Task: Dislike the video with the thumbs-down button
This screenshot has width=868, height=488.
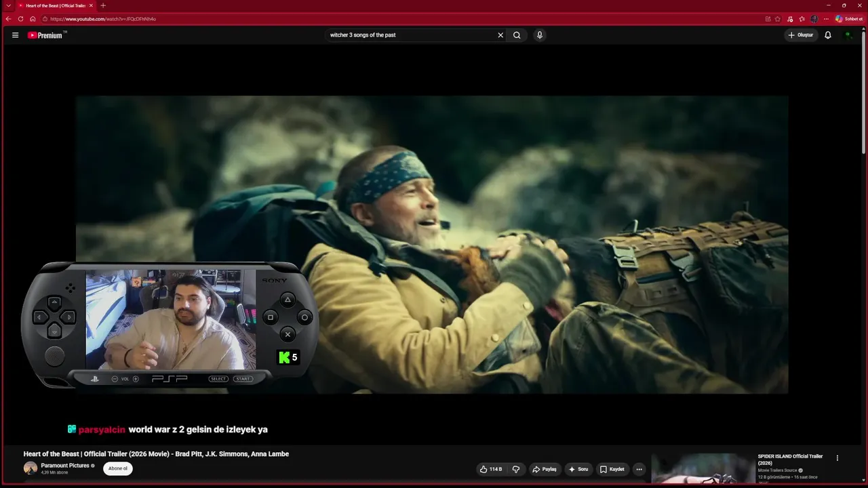Action: [x=516, y=469]
